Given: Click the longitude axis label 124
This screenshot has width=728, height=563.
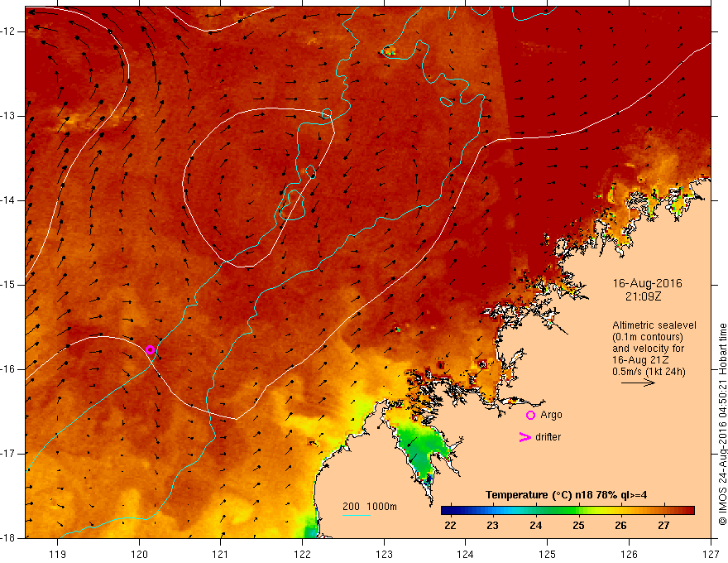Looking at the screenshot, I should (x=466, y=554).
